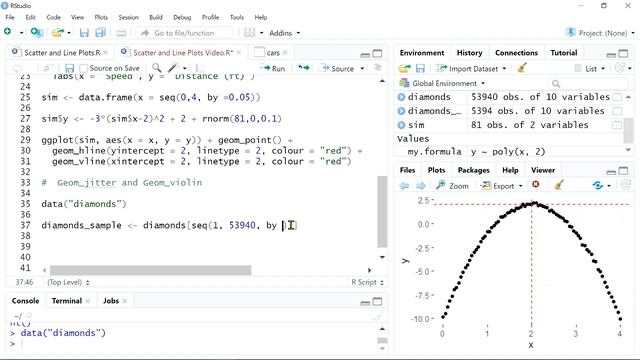The height and width of the screenshot is (360, 640).
Task: Clear all plots with broom icon
Action: tap(560, 185)
